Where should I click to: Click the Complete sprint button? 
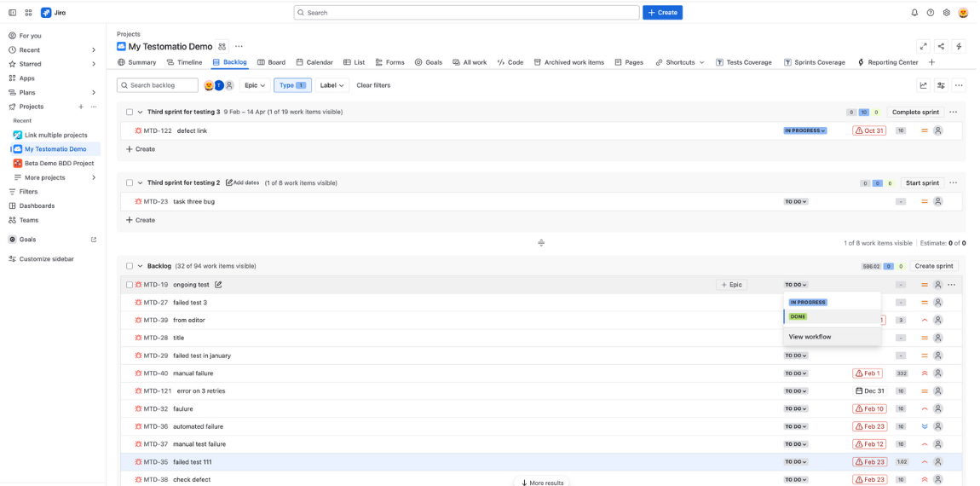click(x=915, y=112)
